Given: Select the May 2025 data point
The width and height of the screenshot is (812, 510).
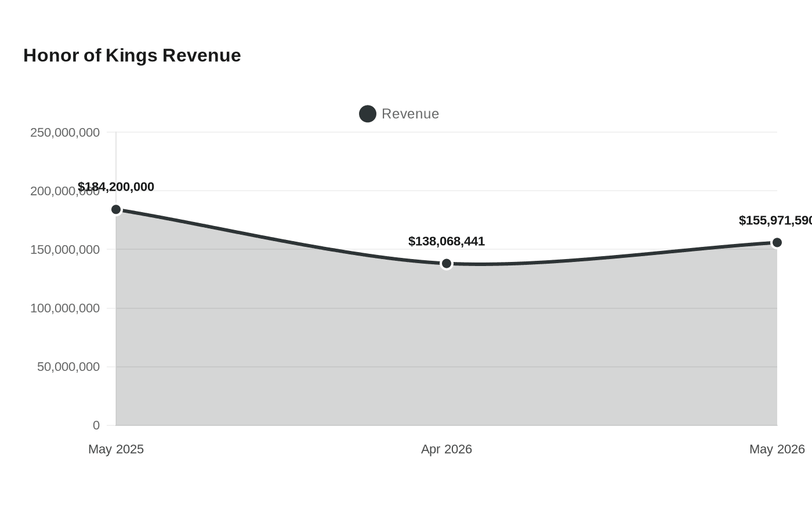Looking at the screenshot, I should point(116,210).
